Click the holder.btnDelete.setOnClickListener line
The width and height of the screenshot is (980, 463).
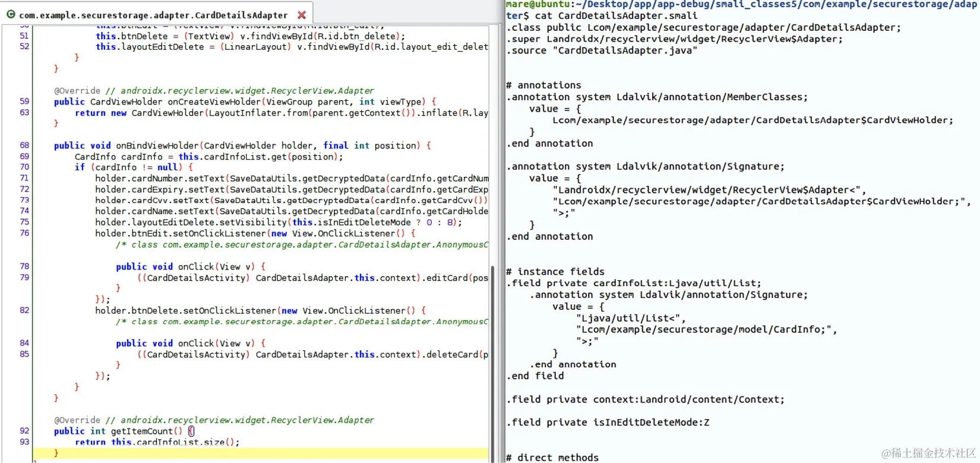(261, 310)
